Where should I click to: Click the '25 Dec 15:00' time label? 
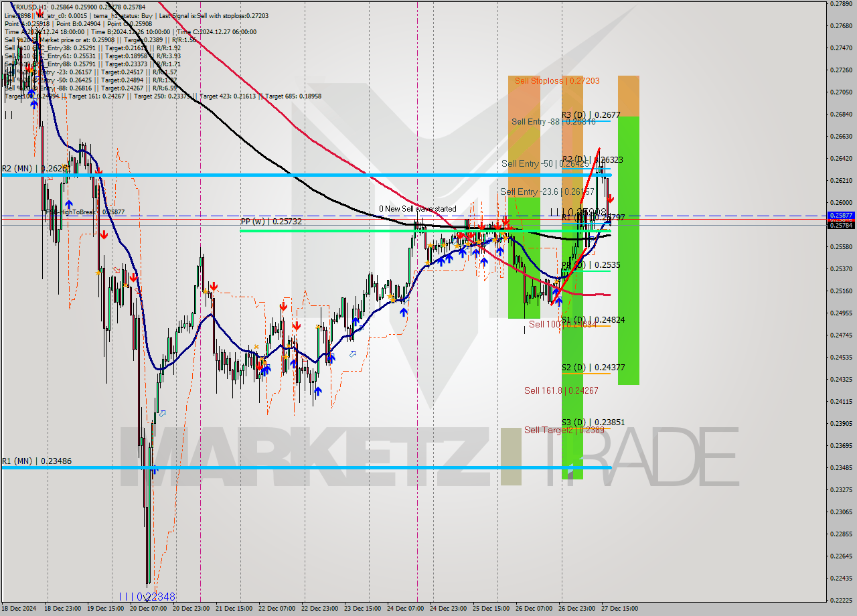(x=491, y=609)
